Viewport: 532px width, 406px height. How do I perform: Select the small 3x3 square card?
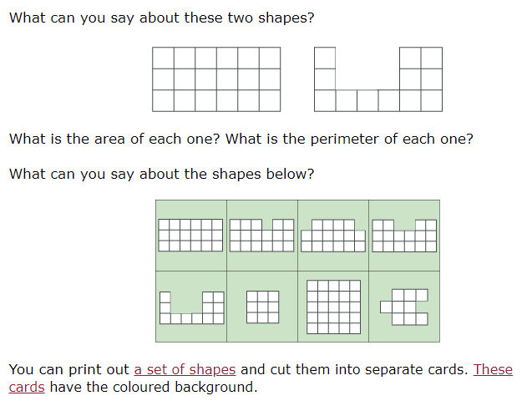(x=262, y=307)
